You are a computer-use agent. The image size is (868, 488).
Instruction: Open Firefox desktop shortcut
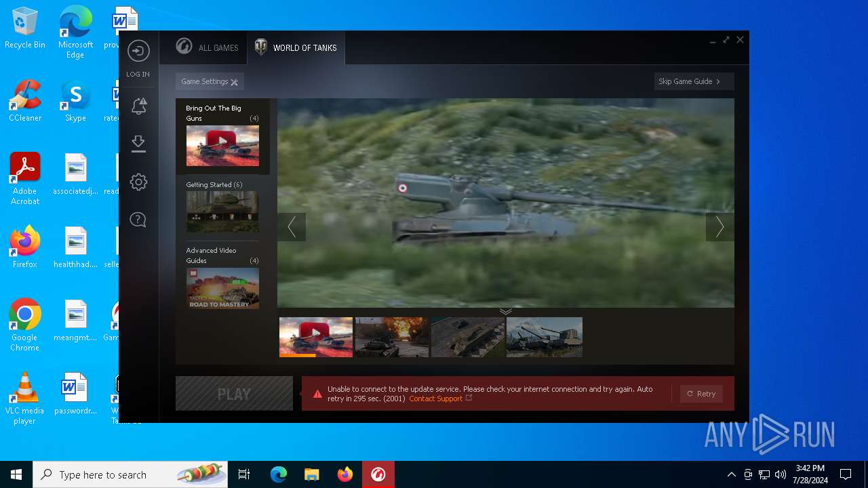pos(25,247)
